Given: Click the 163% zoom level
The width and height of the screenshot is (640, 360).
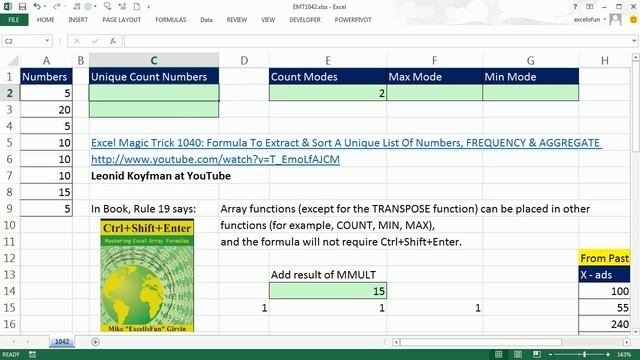Looking at the screenshot, I should point(624,355).
